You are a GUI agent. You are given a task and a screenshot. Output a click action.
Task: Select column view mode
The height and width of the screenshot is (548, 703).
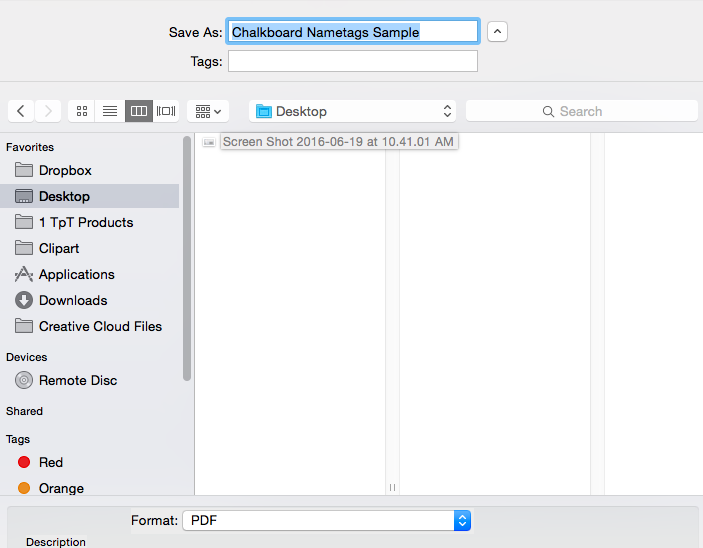[139, 111]
